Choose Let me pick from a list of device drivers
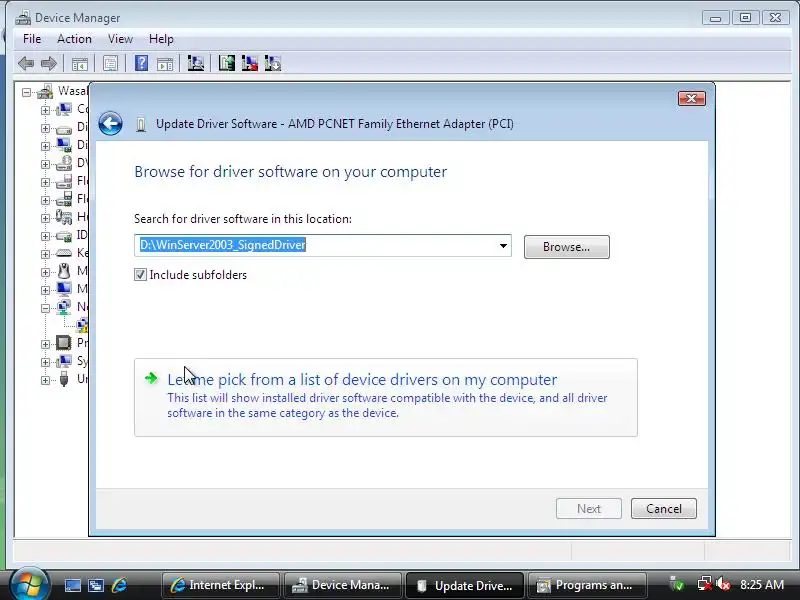This screenshot has height=600, width=800. coord(386,397)
